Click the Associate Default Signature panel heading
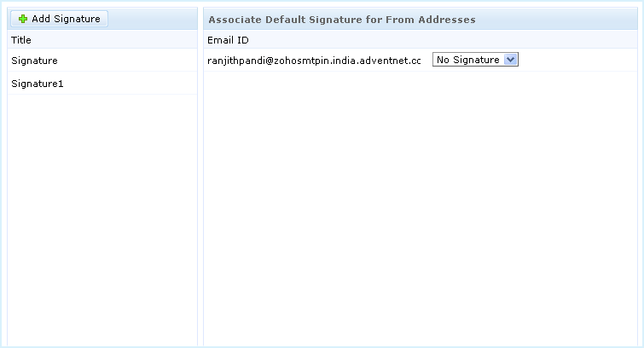 [342, 19]
